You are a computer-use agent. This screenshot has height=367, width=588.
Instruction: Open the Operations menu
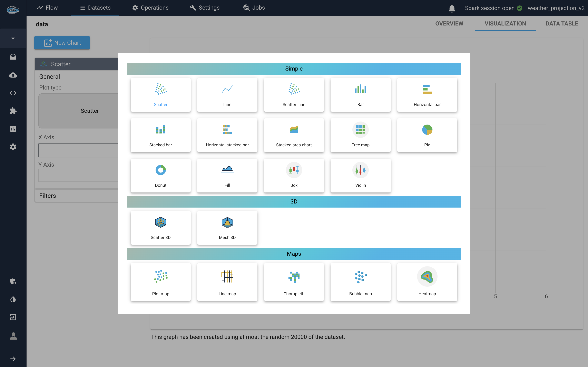(150, 8)
